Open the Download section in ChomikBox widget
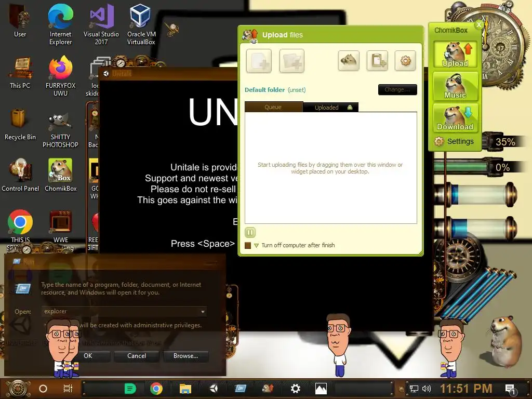Screen dimensions: 532x399 (x=455, y=118)
